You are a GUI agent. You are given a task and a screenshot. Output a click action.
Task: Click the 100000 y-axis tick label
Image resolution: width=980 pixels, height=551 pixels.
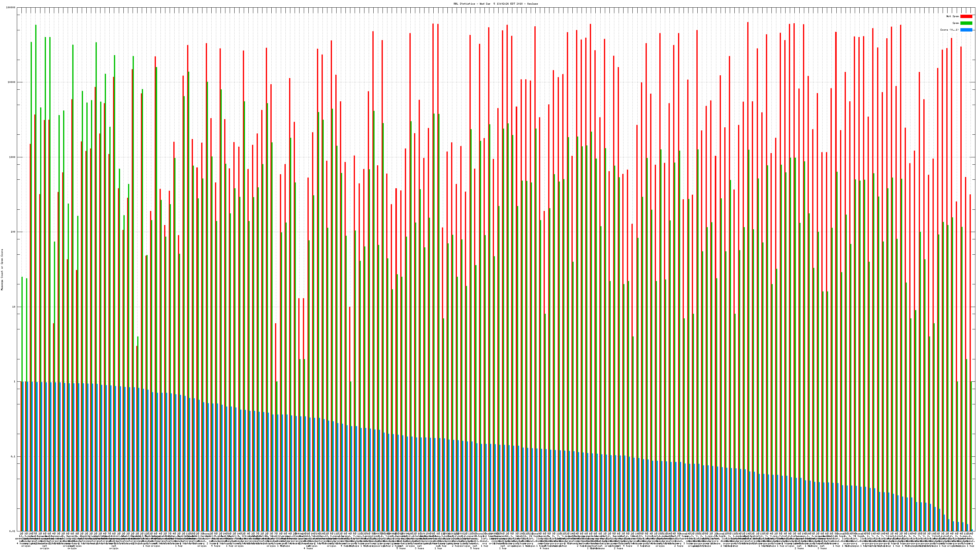coord(11,8)
